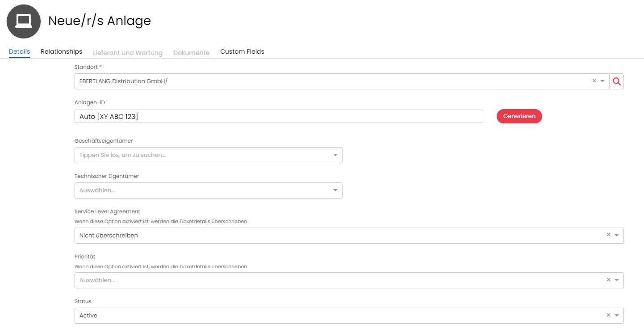644x334 pixels.
Task: Clear the Standort field with the X icon
Action: (x=594, y=81)
